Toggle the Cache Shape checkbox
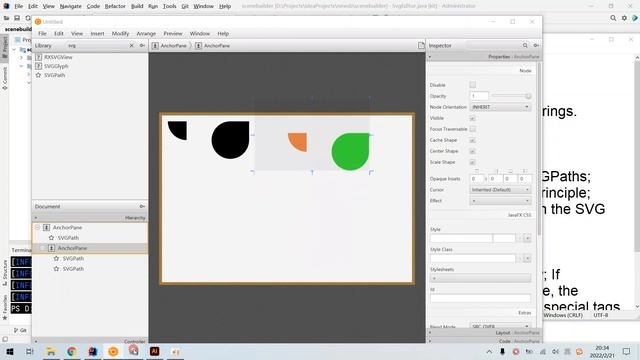Viewport: 640px width, 360px height. 472,140
